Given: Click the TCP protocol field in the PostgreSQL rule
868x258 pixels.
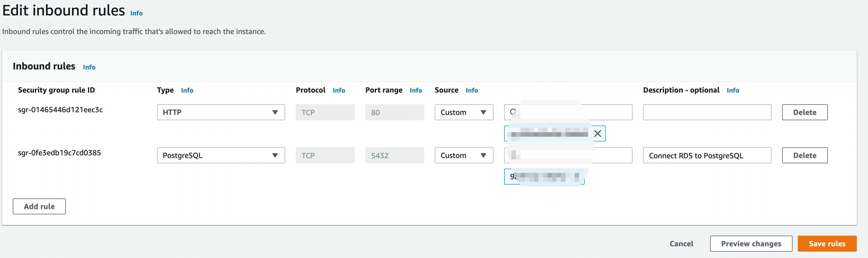Looking at the screenshot, I should (325, 156).
